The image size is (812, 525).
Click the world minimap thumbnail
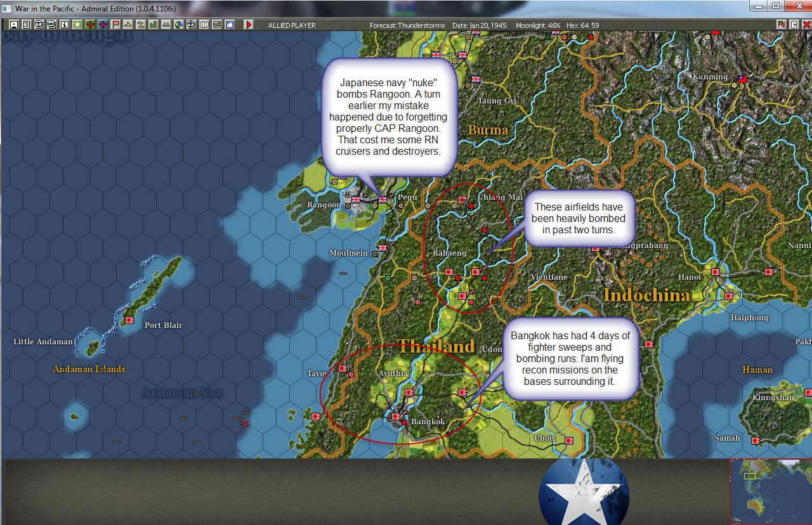771,491
